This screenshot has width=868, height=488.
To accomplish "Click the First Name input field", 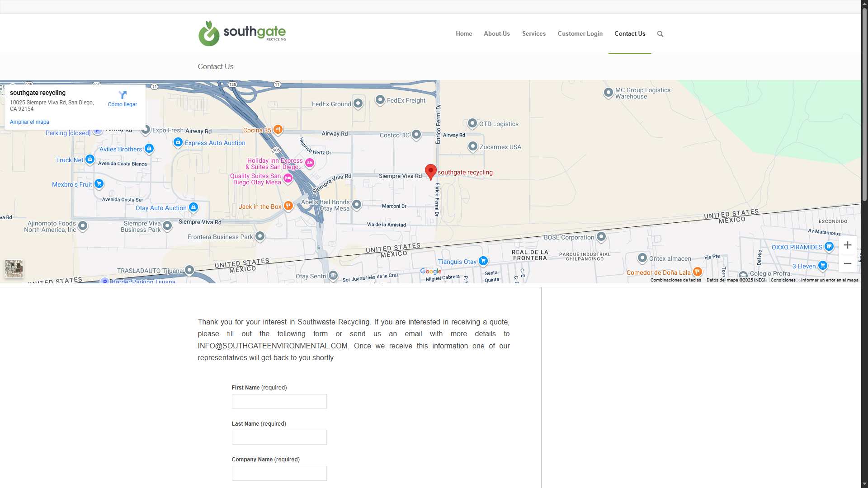I will tap(279, 402).
